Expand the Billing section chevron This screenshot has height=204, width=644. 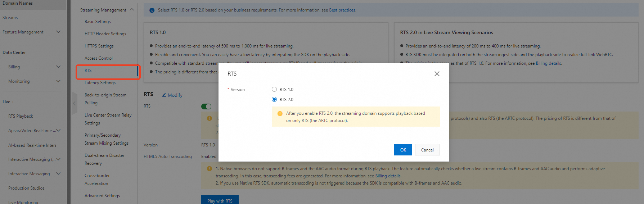(x=58, y=67)
